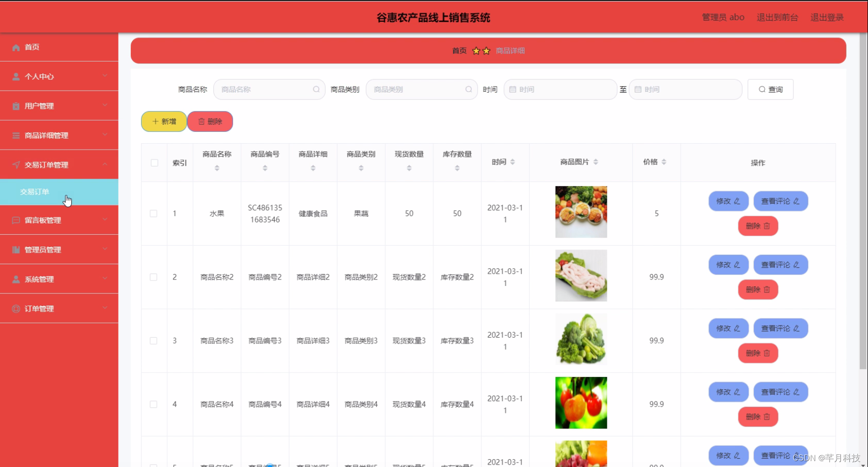
Task: Check the checkbox for 水果 row
Action: click(153, 213)
